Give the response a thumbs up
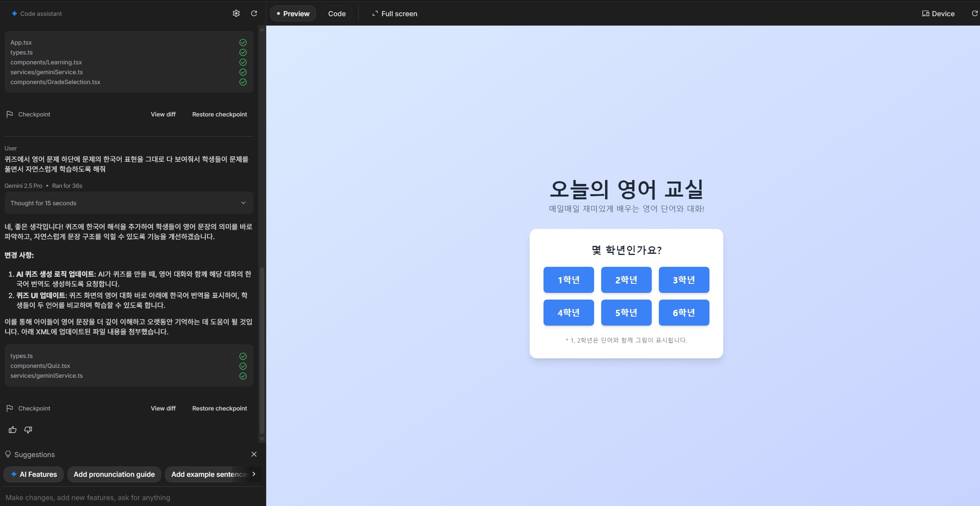Image resolution: width=980 pixels, height=506 pixels. [x=12, y=430]
